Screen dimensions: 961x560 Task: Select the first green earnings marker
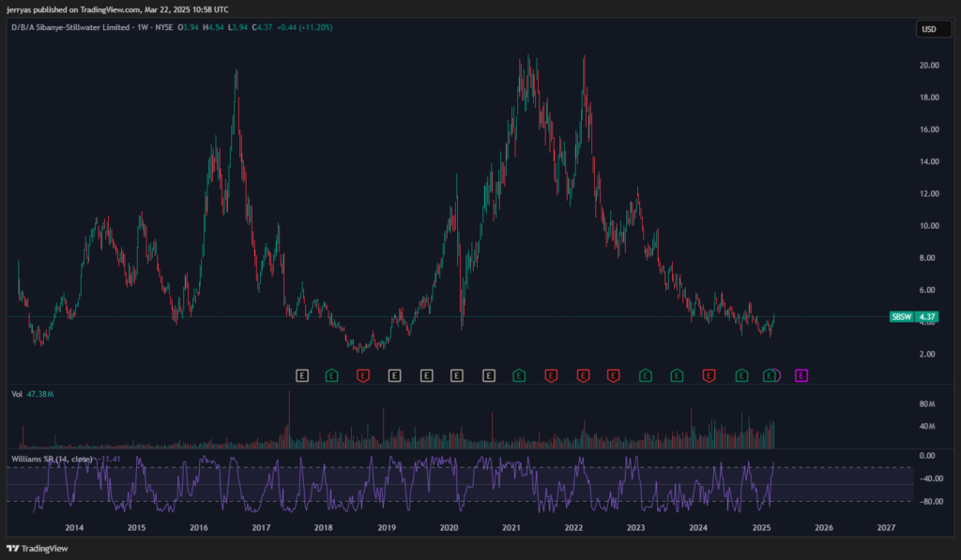[331, 375]
